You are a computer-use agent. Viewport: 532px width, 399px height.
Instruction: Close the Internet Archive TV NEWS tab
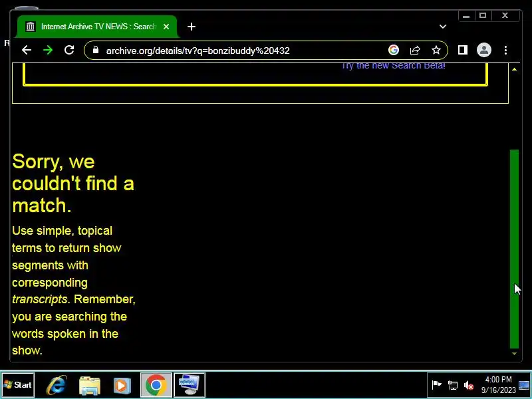[166, 27]
